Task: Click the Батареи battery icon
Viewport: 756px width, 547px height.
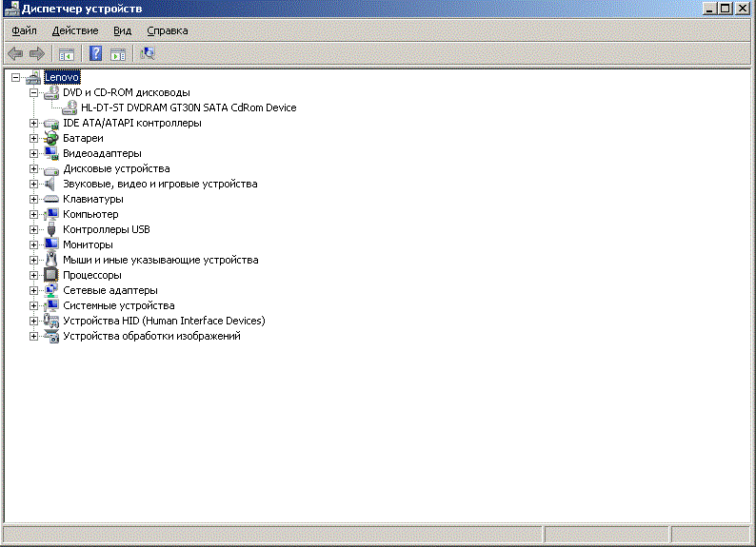Action: pyautogui.click(x=51, y=138)
